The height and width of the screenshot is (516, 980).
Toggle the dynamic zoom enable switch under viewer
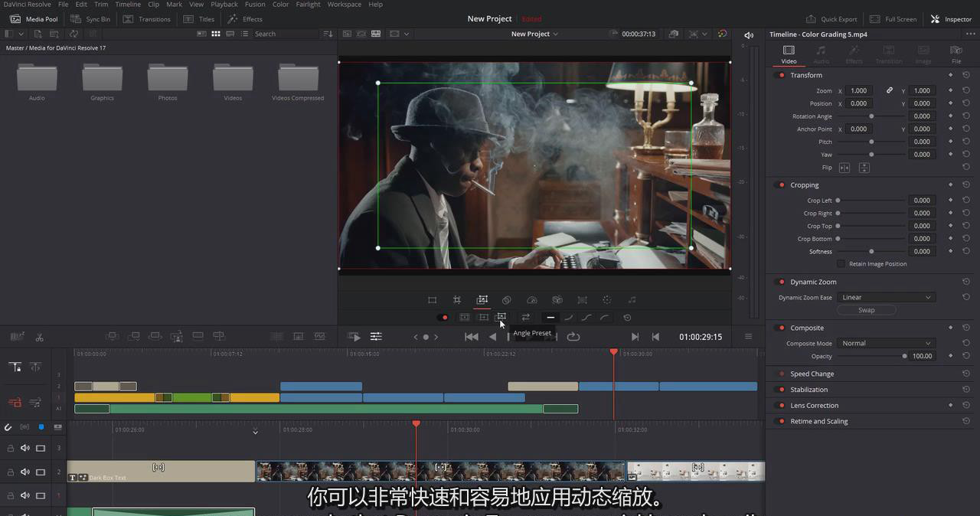[x=444, y=318]
